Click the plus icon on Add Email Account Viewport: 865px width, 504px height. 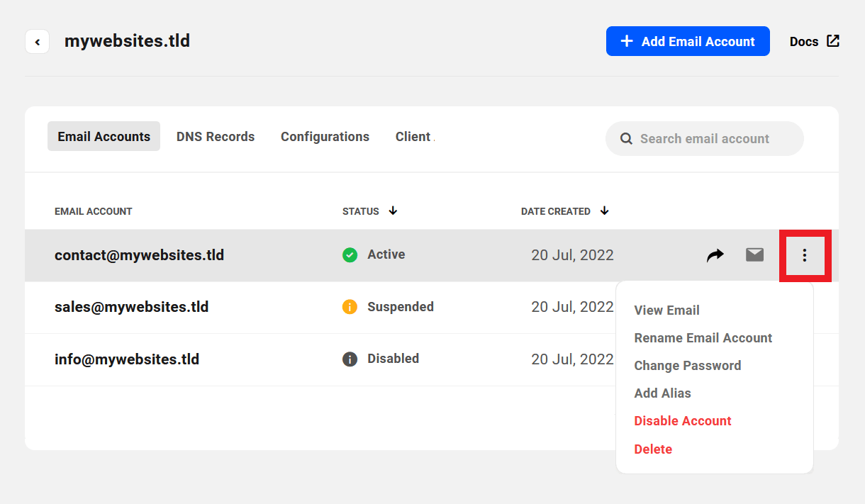(627, 41)
